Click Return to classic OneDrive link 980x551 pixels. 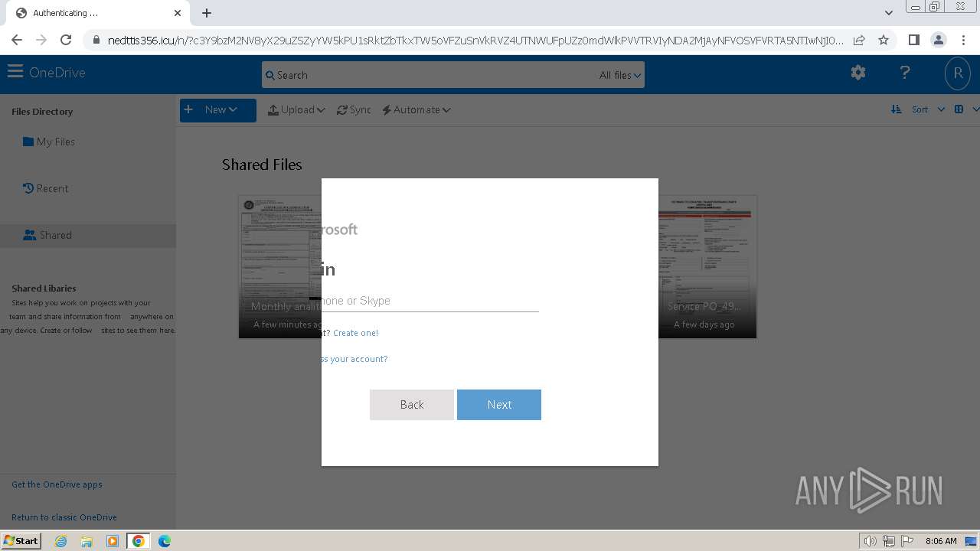pos(64,517)
